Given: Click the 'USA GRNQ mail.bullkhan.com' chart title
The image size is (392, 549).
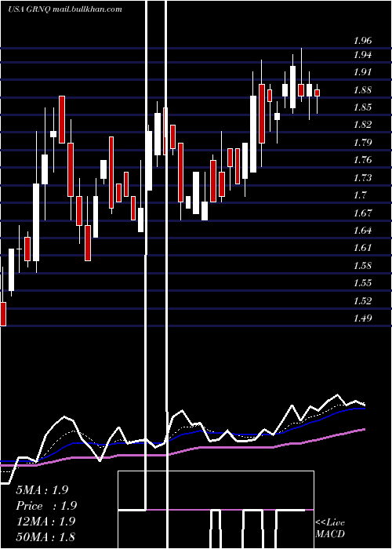Looking at the screenshot, I should click(65, 9).
